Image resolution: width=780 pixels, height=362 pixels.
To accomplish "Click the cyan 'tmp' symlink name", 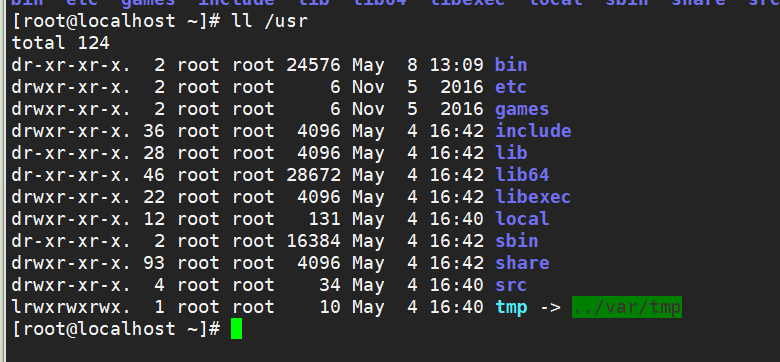I will [x=511, y=307].
